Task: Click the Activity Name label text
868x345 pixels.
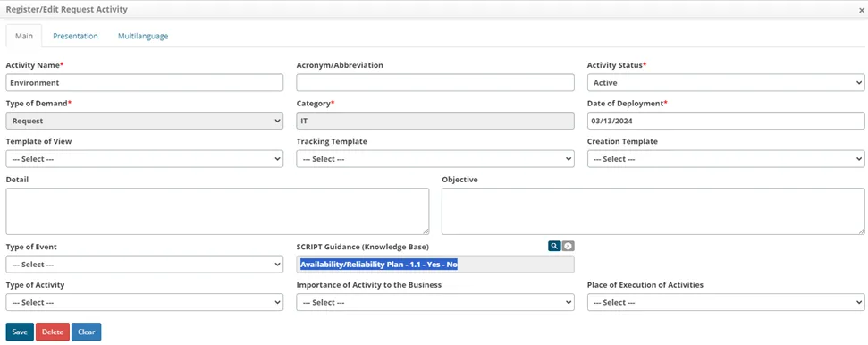Action: tap(34, 65)
